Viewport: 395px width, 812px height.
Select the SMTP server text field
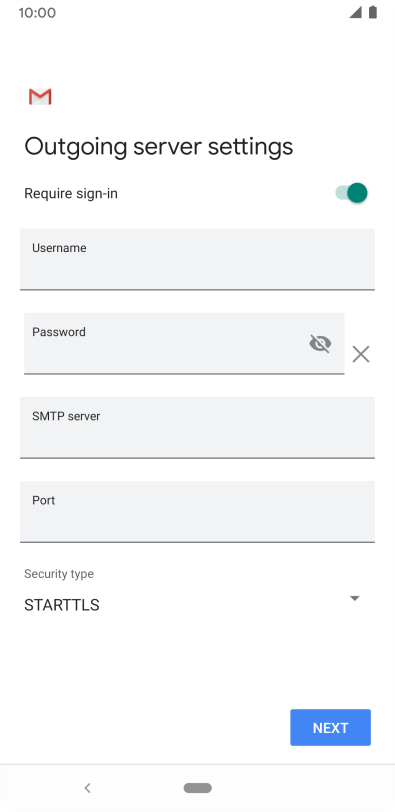click(x=197, y=428)
